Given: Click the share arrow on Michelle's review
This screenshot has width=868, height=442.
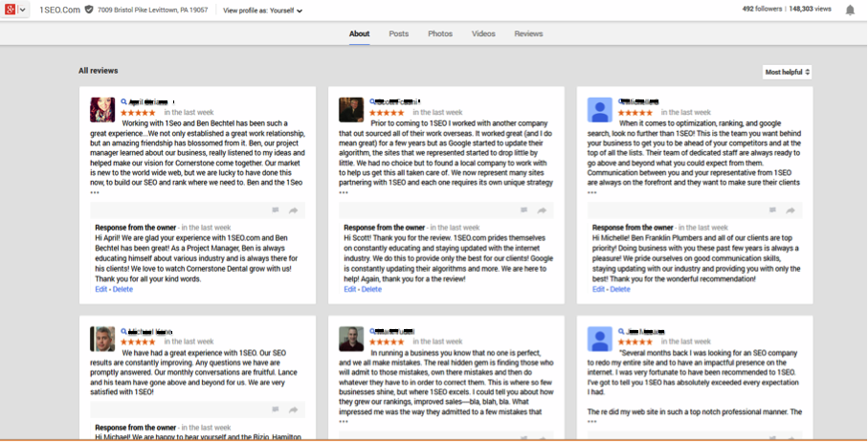Looking at the screenshot, I should (790, 210).
